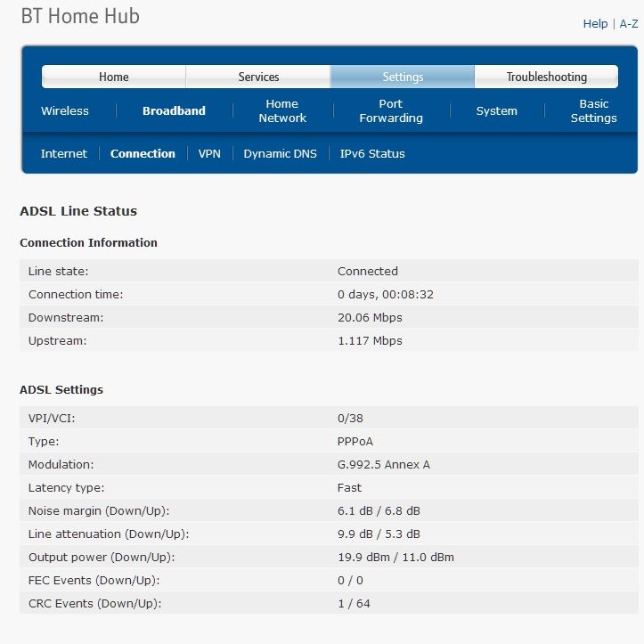644x644 pixels.
Task: Click the noise margin value 6.1 dB / 6.8 dB
Action: click(x=379, y=511)
